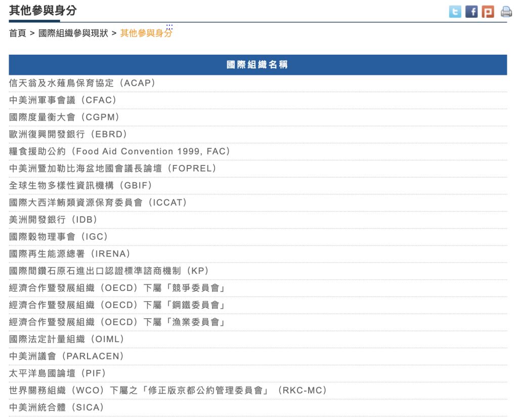Click the printer icon to print
This screenshot has width=518, height=420.
pos(506,12)
